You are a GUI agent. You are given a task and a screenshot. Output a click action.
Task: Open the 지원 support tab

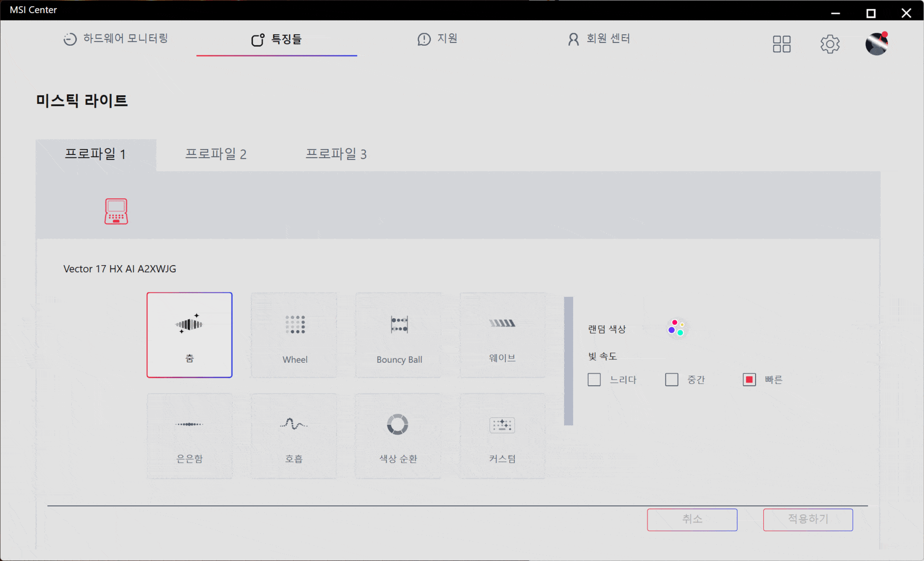click(437, 38)
